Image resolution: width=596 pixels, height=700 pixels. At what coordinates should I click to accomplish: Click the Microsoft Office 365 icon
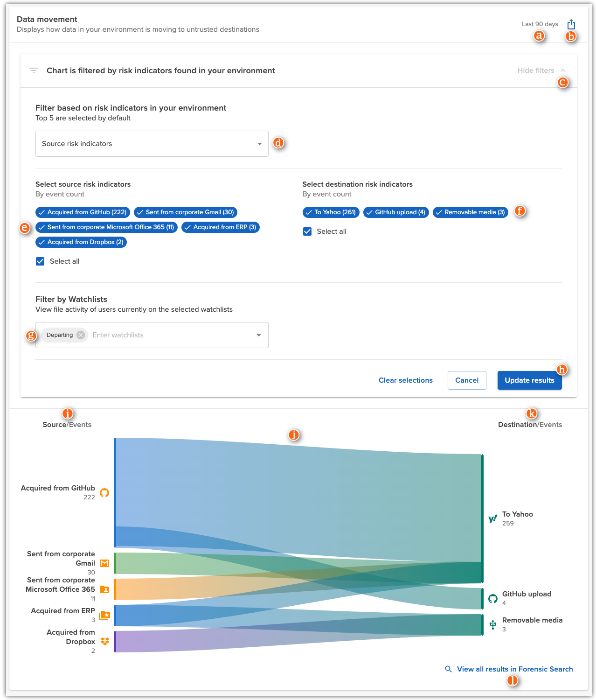pos(104,589)
